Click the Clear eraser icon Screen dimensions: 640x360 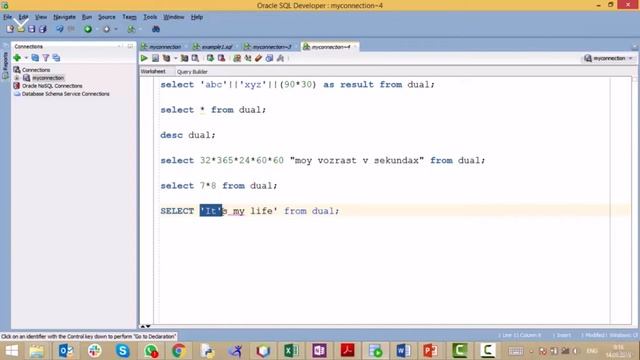258,58
